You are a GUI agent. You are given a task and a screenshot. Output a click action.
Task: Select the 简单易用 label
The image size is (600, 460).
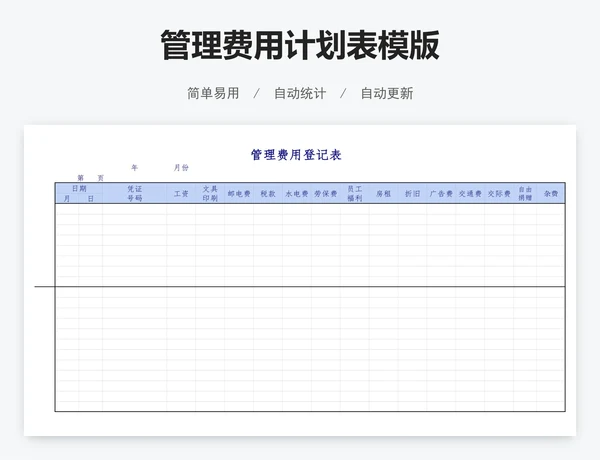pos(213,93)
